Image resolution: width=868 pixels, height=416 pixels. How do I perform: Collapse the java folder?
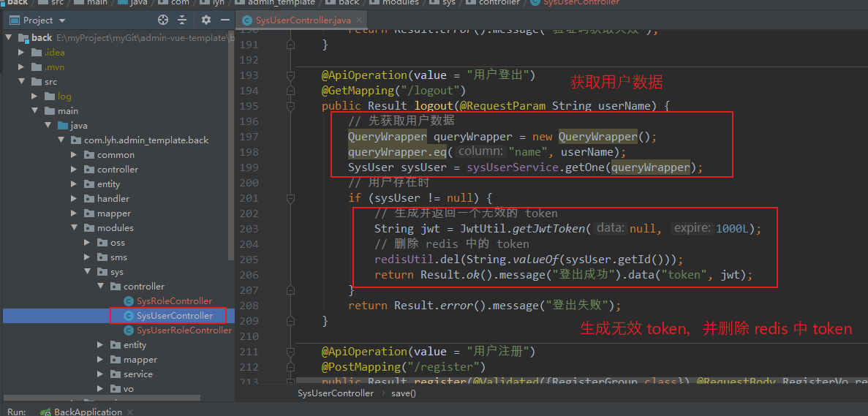point(48,126)
